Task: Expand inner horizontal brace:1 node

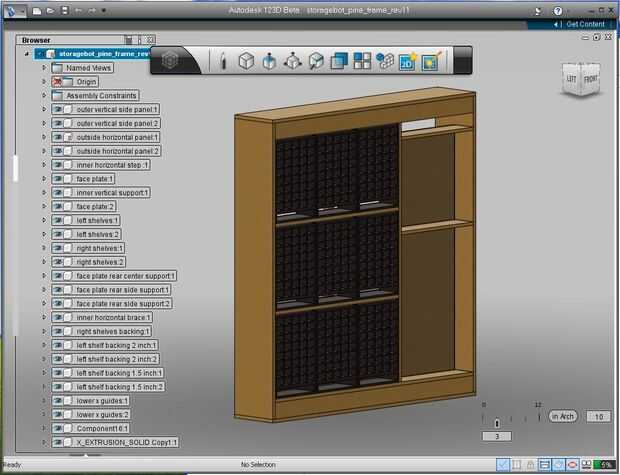Action: pyautogui.click(x=44, y=318)
